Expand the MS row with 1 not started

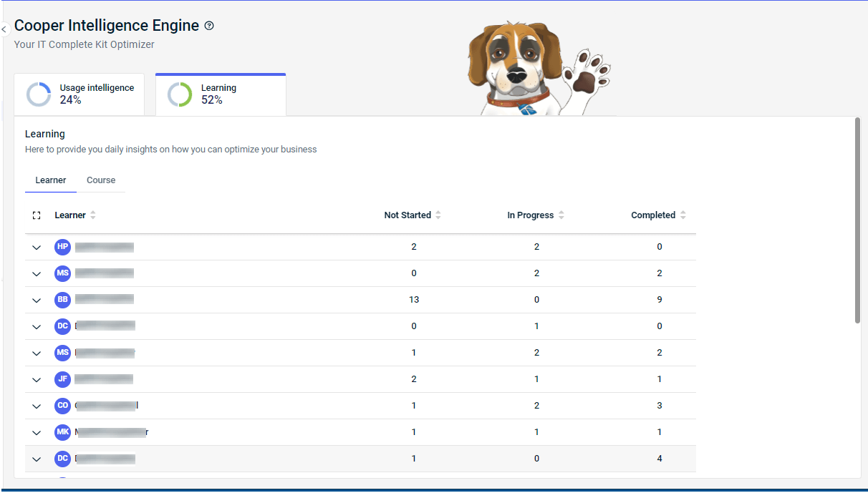click(37, 353)
